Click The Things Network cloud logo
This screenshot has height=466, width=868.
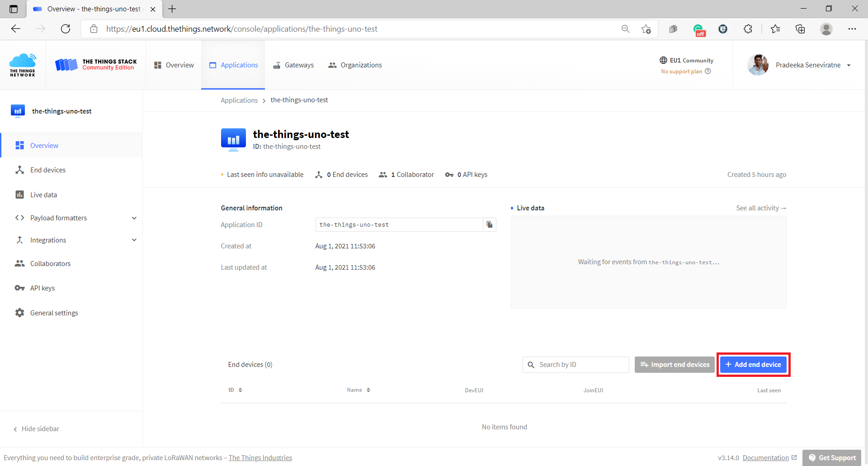point(23,65)
